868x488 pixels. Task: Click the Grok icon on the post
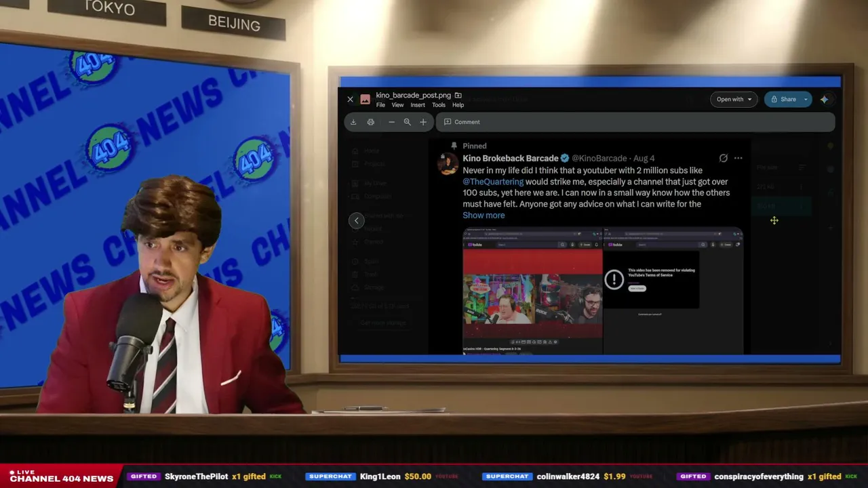click(x=724, y=159)
